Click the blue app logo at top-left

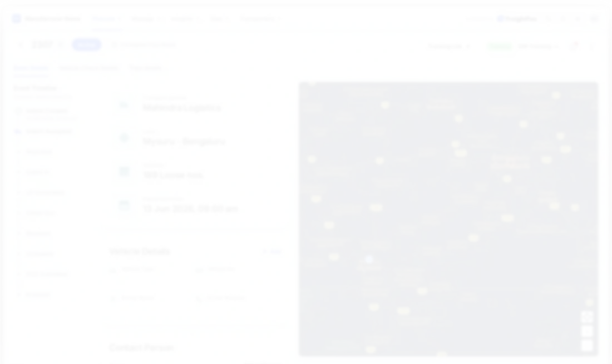pyautogui.click(x=16, y=19)
